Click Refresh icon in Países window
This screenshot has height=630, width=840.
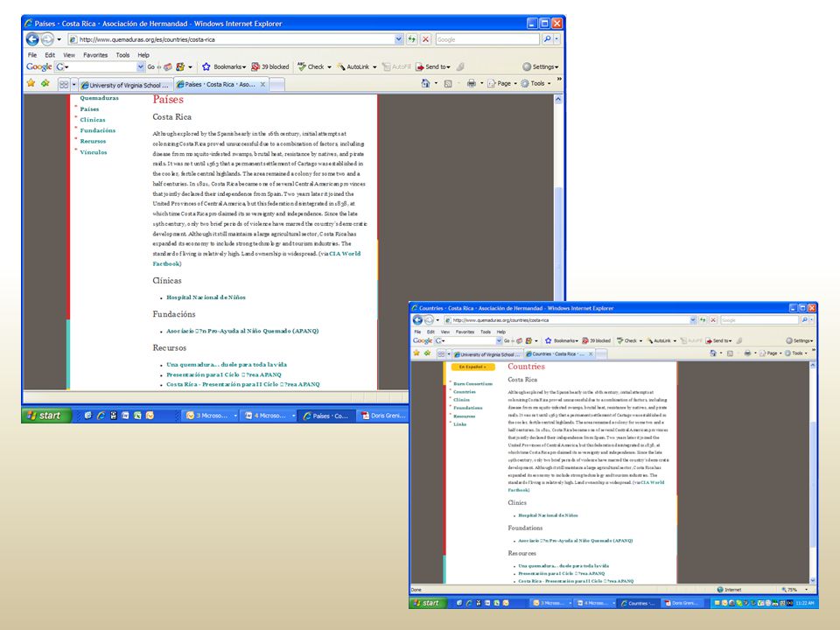[x=411, y=39]
